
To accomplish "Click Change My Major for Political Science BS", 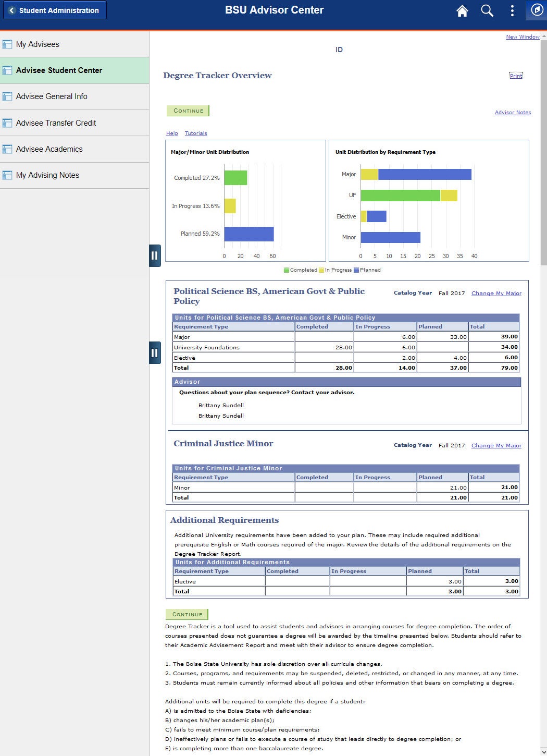I will pos(496,294).
